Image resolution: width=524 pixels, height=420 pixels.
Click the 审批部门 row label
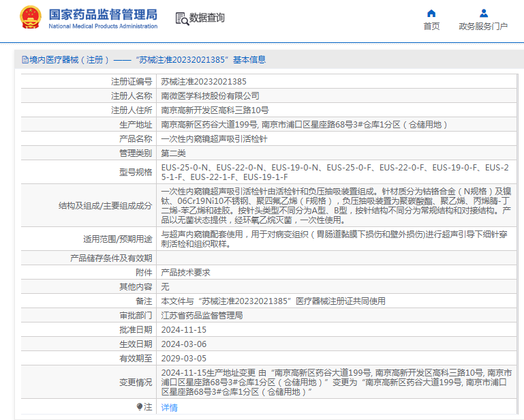(136, 316)
